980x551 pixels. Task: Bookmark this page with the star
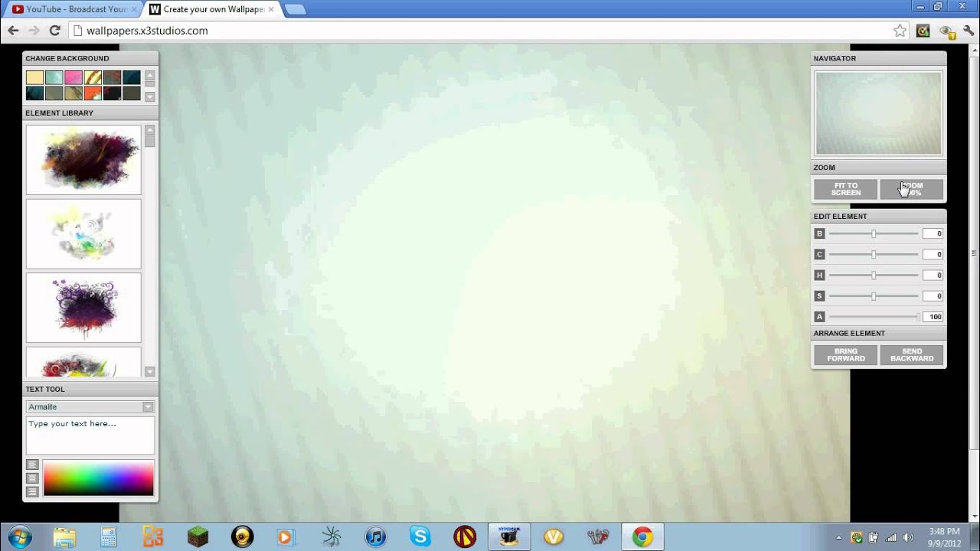click(x=900, y=31)
